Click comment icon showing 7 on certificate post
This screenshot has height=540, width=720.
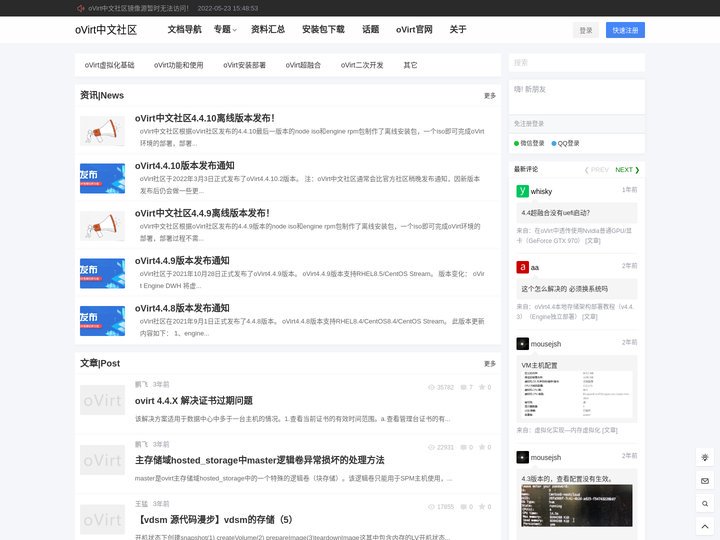[463, 387]
